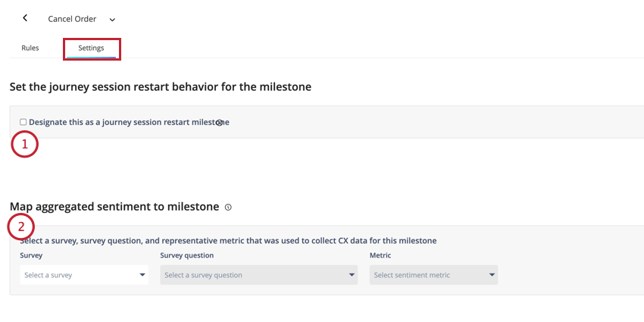Click the 'Map aggregated sentiment to milestone' heading
Screen dimensions: 644x322
point(114,207)
